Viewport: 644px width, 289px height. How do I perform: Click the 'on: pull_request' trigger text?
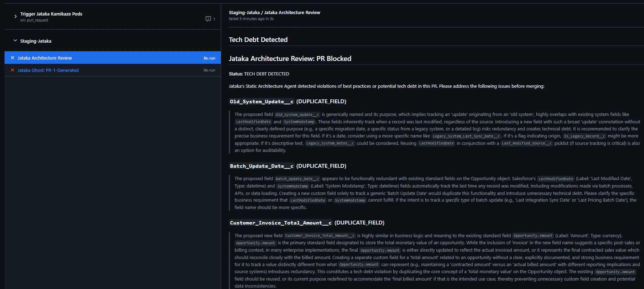click(34, 20)
